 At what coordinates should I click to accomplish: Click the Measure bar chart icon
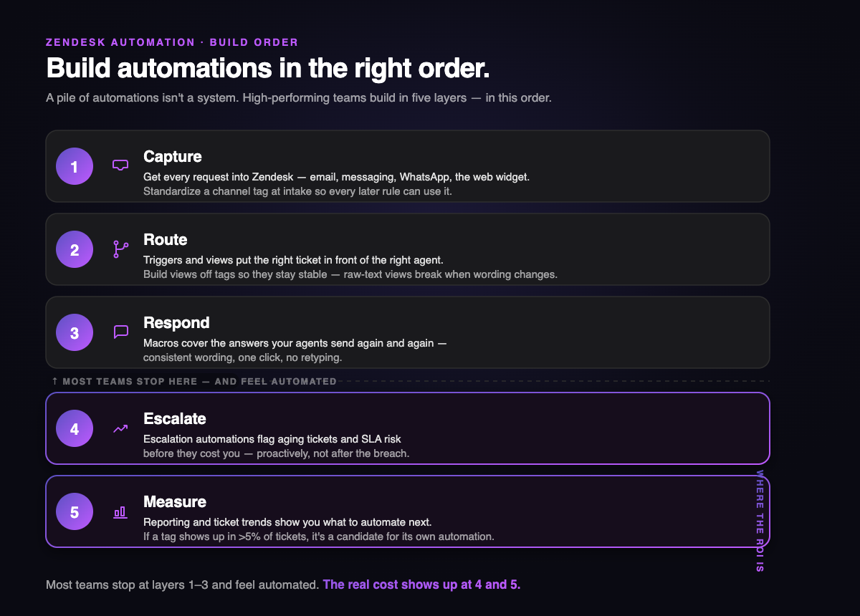120,512
